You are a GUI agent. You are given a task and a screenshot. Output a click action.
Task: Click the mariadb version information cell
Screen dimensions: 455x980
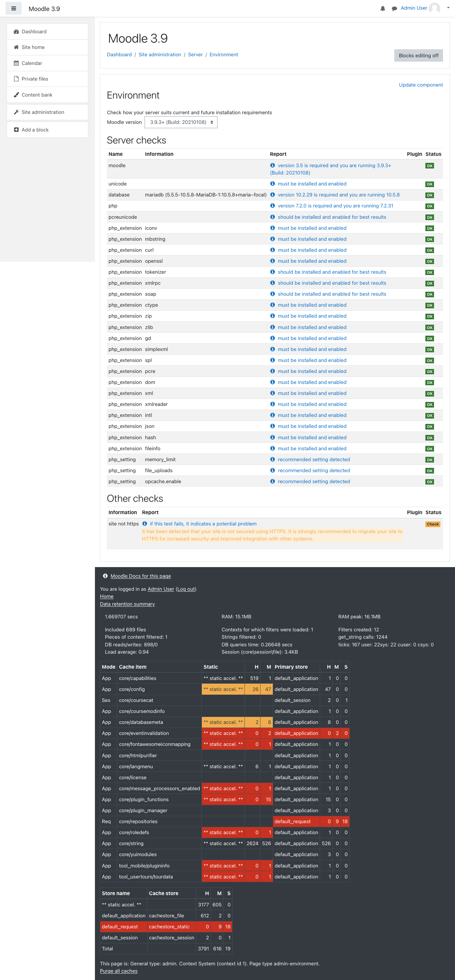206,195
